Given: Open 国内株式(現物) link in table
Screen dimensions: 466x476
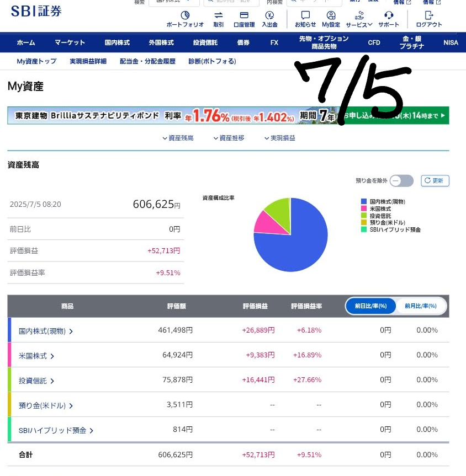Looking at the screenshot, I should pyautogui.click(x=43, y=331).
